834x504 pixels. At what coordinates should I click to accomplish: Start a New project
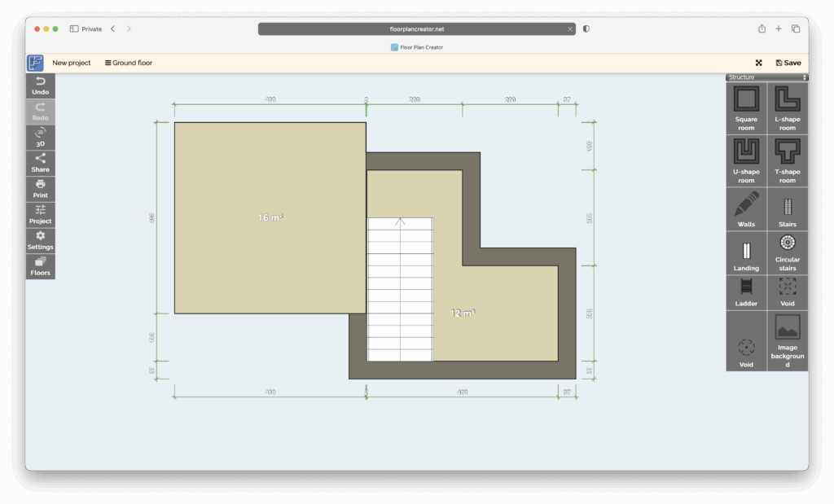point(72,62)
